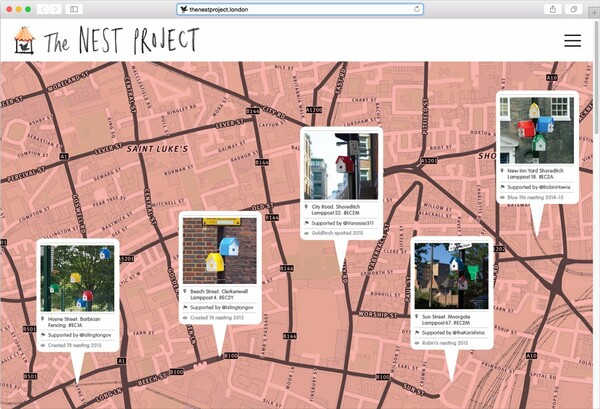Image resolution: width=600 pixels, height=409 pixels.
Task: Open the Beech Street Clerkenwell birdhouse photo
Action: coord(220,251)
